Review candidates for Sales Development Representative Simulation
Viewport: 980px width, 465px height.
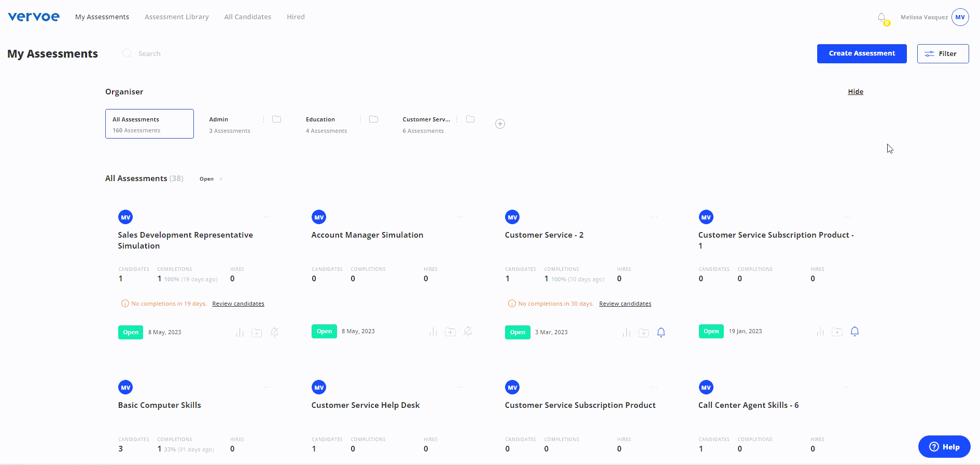point(238,304)
